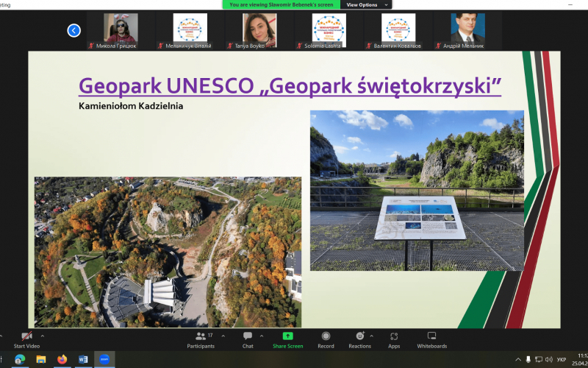This screenshot has height=368, width=588.
Task: Start recording with the Record button
Action: click(326, 339)
